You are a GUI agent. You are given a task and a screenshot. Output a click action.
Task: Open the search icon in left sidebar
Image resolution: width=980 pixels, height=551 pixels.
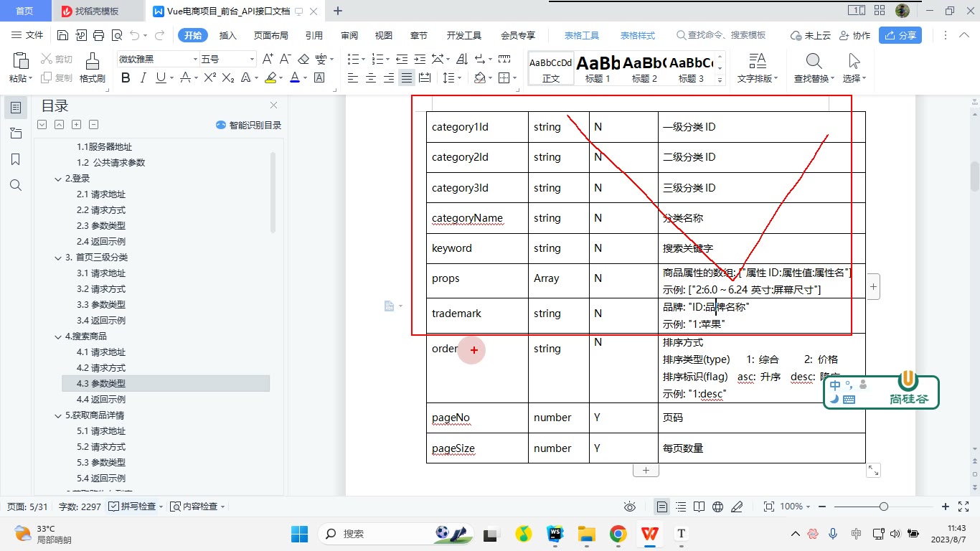coord(16,185)
